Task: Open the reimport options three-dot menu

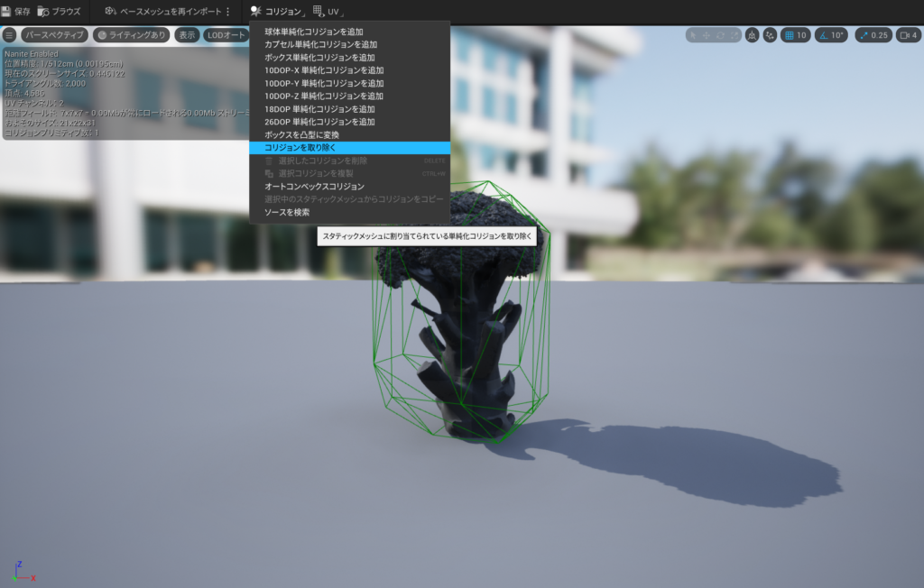Action: tap(228, 11)
